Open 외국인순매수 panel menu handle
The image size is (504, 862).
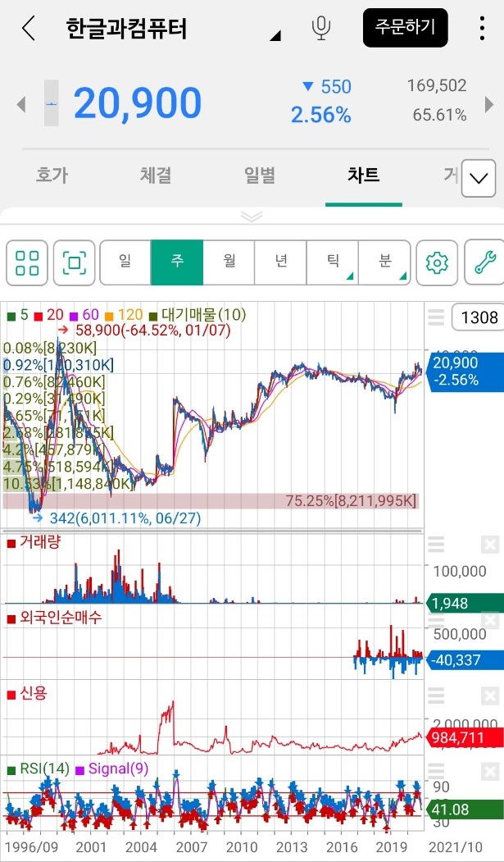tap(436, 621)
